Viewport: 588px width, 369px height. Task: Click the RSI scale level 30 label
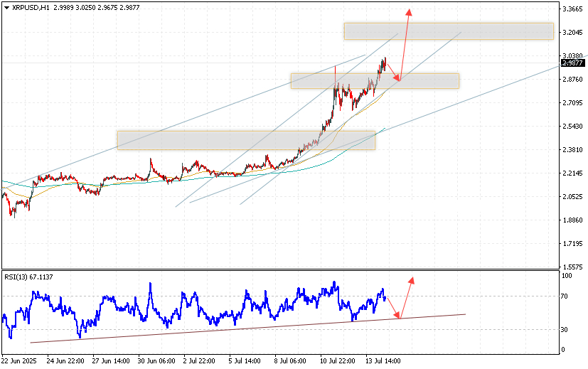click(x=567, y=329)
